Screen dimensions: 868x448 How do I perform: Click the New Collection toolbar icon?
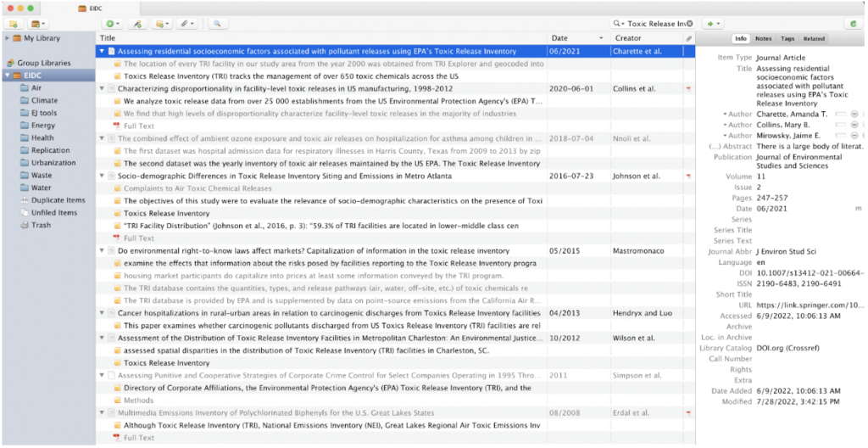[x=14, y=24]
